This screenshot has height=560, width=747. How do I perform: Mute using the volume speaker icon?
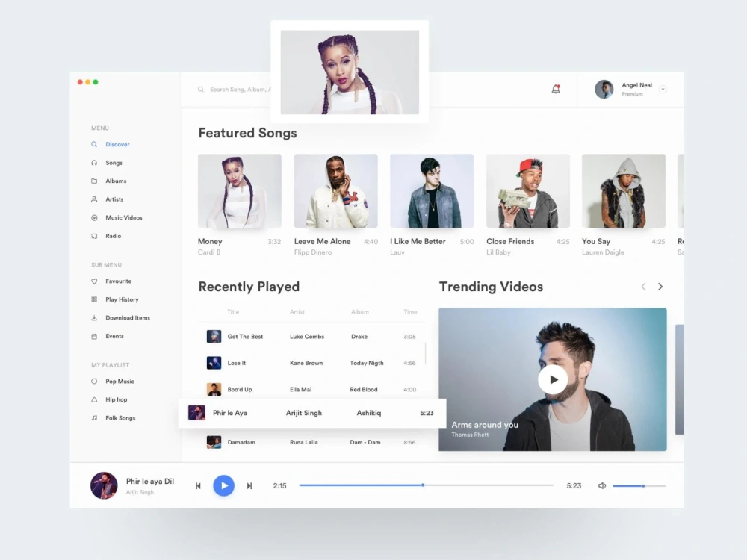pyautogui.click(x=601, y=486)
